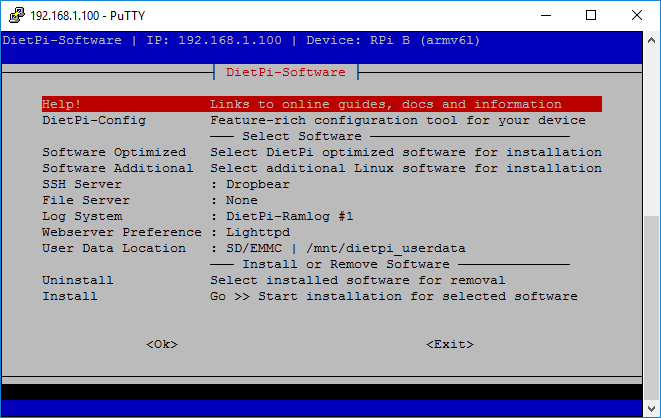Click the 'Lighttpd' webserver value

click(x=258, y=232)
